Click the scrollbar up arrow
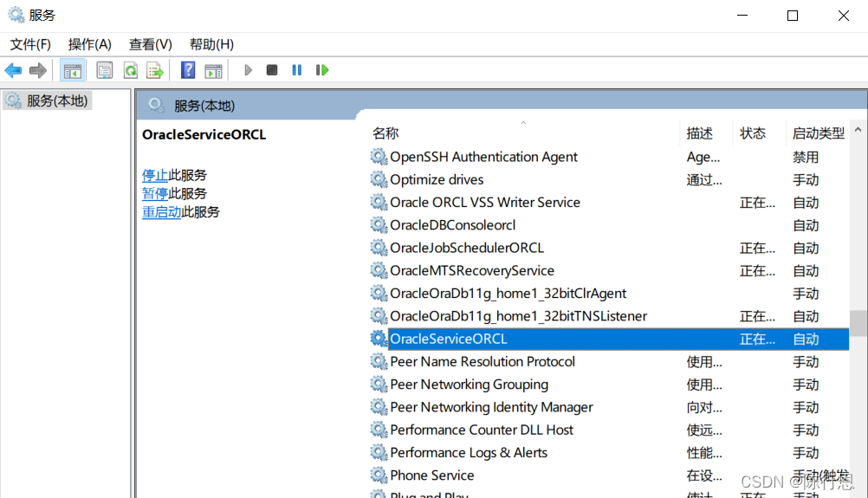 pyautogui.click(x=858, y=130)
